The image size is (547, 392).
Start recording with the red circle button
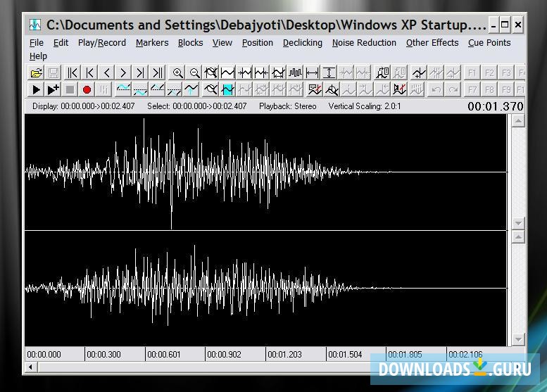(87, 89)
